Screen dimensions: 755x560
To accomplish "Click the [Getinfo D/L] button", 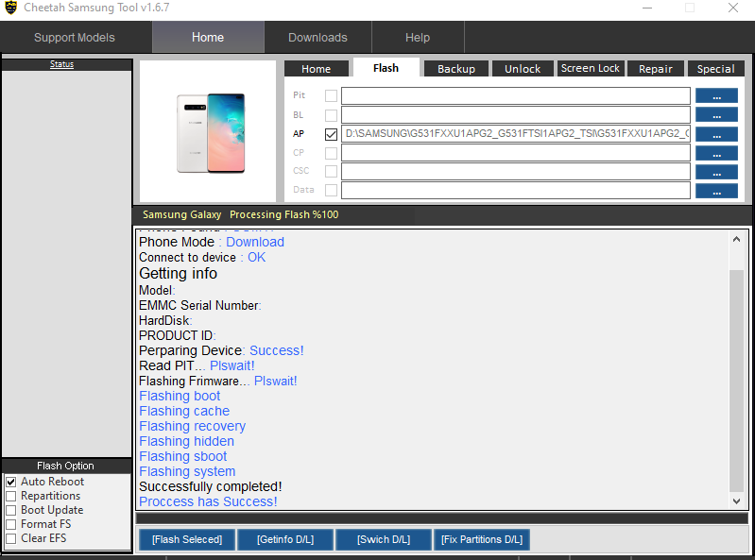I will click(285, 539).
